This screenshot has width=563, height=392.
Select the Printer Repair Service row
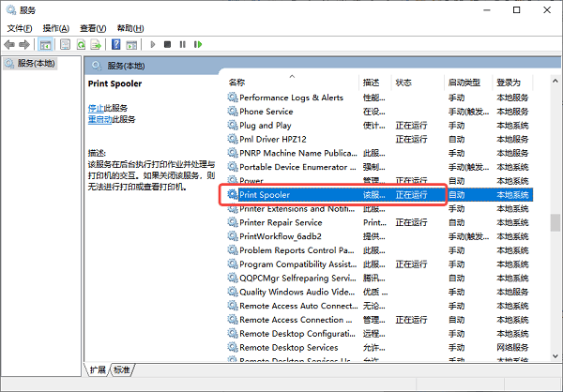pyautogui.click(x=281, y=223)
